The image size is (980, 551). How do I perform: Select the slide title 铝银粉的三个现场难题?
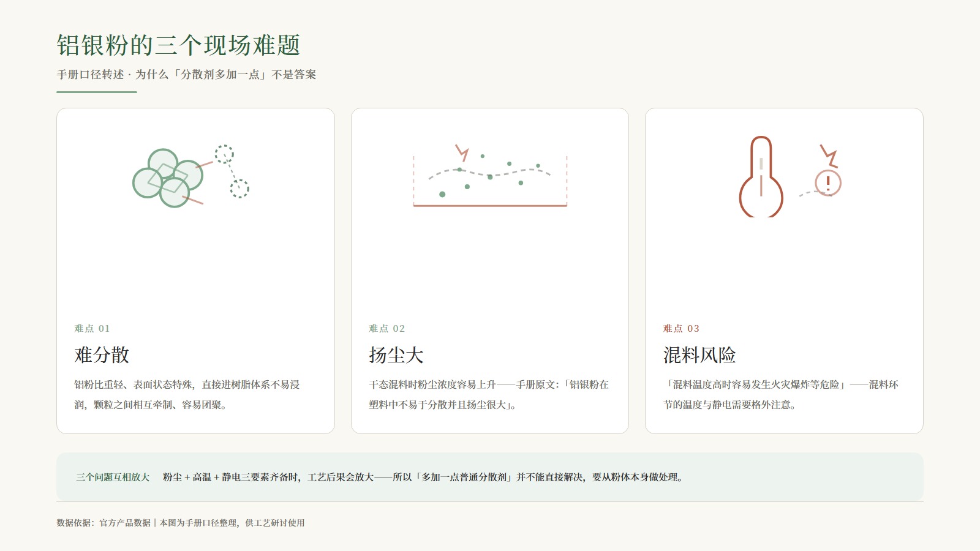click(178, 45)
